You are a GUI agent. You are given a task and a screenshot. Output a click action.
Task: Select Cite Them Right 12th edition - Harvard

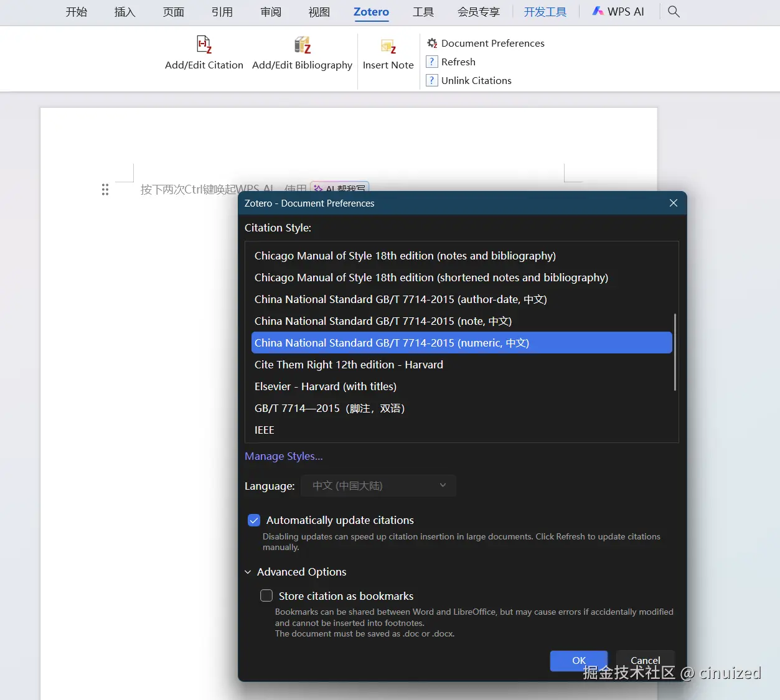[x=461, y=365]
